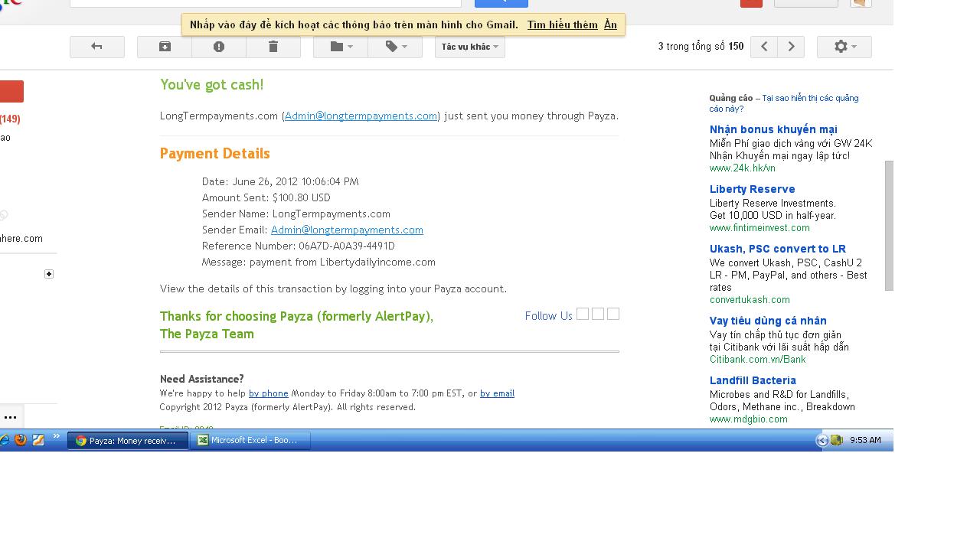The width and height of the screenshot is (980, 551).
Task: Open Admin@longtermpayments.com link in intro line
Action: (361, 116)
